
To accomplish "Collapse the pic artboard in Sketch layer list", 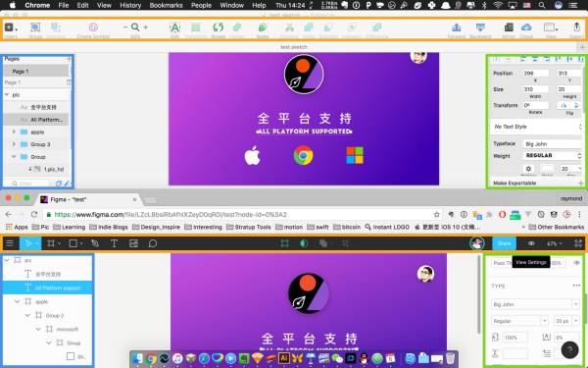I will click(x=7, y=94).
